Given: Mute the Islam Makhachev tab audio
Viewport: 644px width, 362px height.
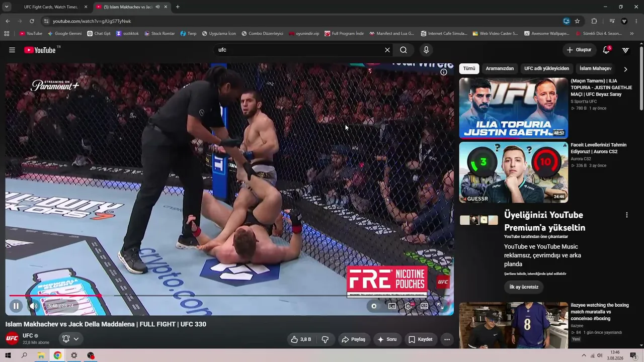Looking at the screenshot, I should point(157,7).
